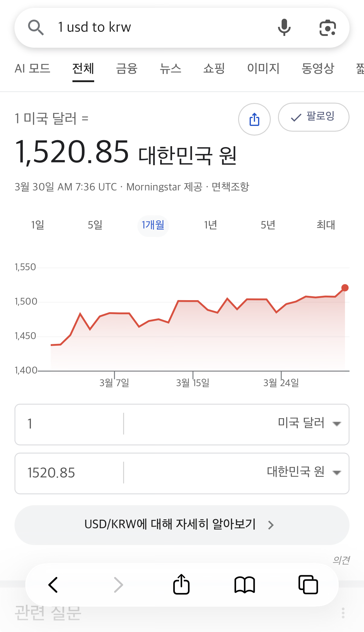This screenshot has width=364, height=632.
Task: Start voice search with the microphone
Action: pos(284,27)
